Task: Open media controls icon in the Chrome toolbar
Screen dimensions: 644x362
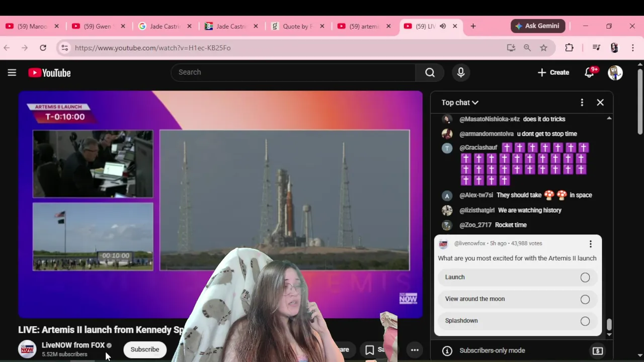Action: (596, 48)
